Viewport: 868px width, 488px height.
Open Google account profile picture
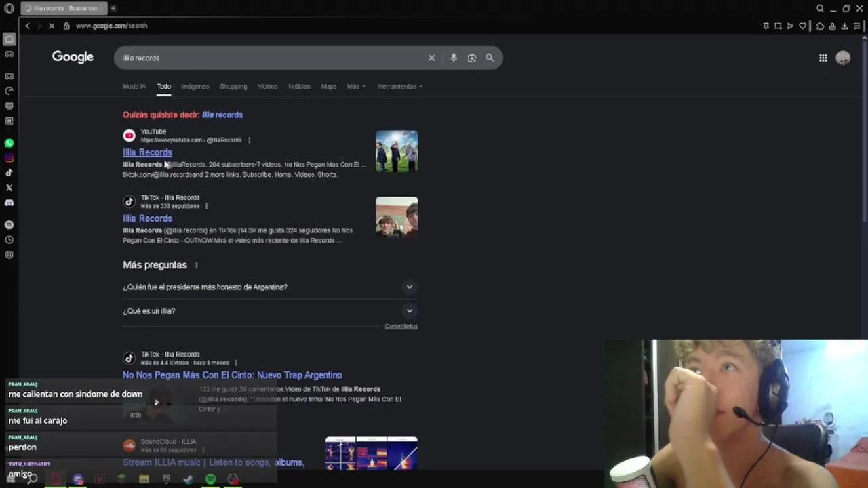(843, 58)
